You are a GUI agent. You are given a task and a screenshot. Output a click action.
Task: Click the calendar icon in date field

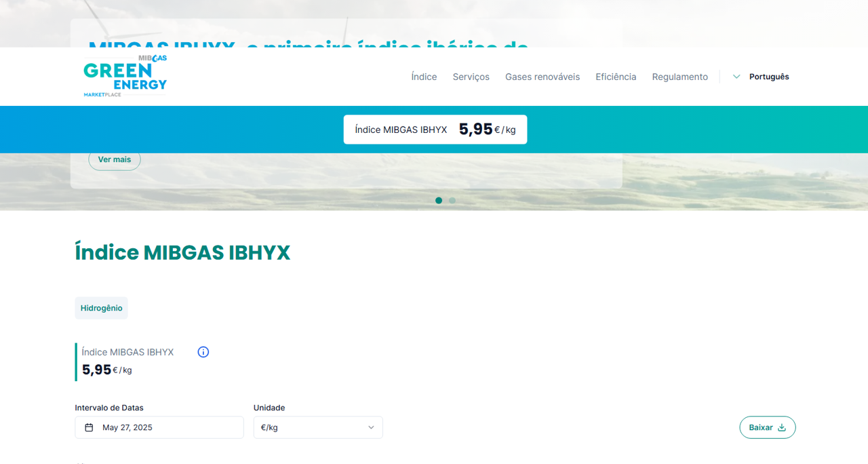click(x=89, y=427)
